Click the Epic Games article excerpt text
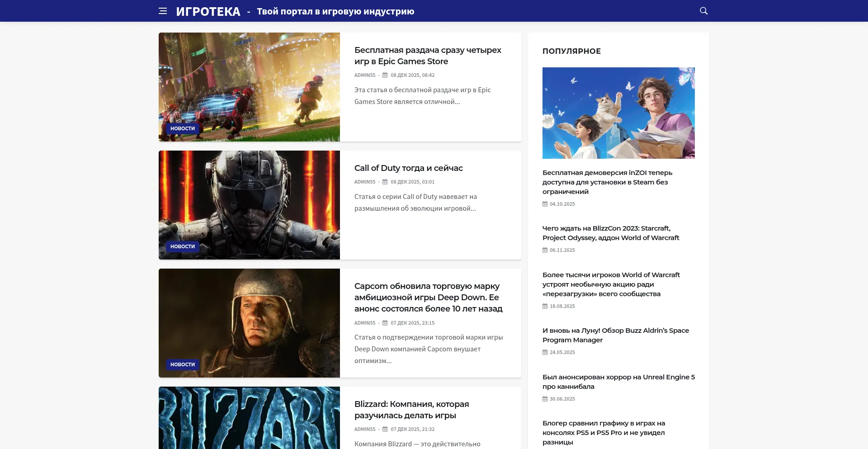The width and height of the screenshot is (868, 449). pos(422,96)
